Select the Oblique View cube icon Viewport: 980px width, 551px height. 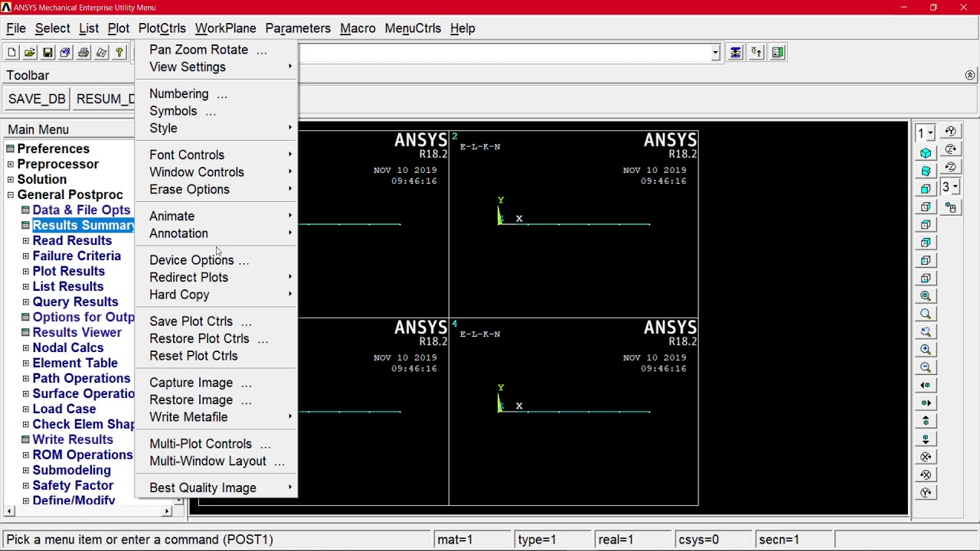[926, 171]
